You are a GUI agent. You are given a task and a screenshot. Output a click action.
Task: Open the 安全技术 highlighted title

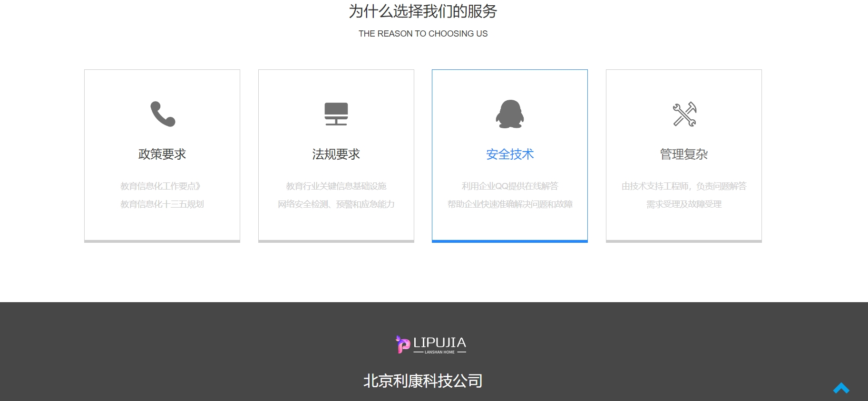[509, 154]
